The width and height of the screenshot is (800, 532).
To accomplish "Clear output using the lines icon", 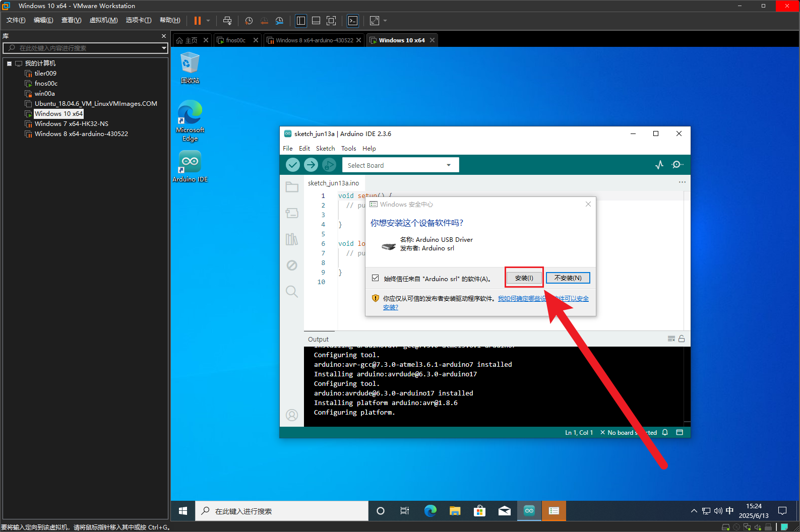I will [x=671, y=339].
